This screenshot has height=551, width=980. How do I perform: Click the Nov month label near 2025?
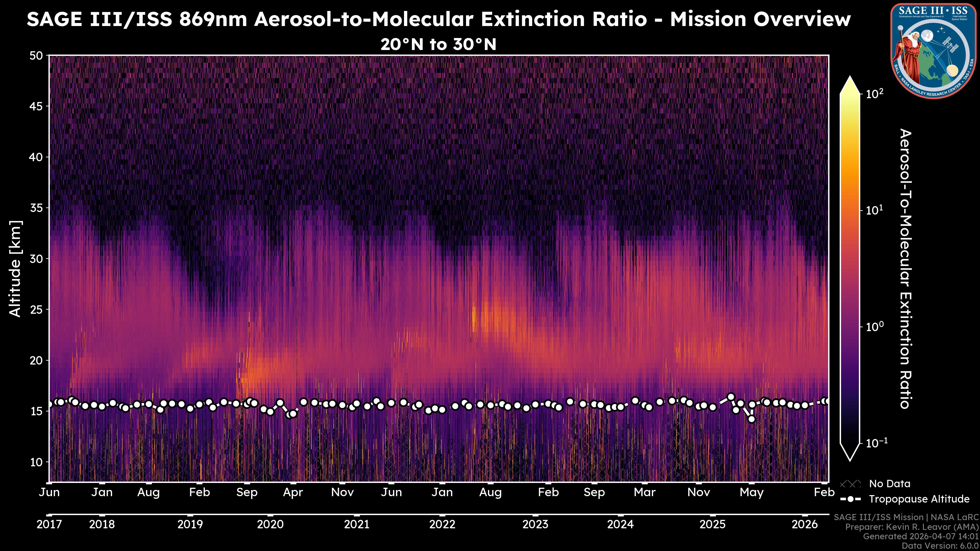tap(699, 492)
